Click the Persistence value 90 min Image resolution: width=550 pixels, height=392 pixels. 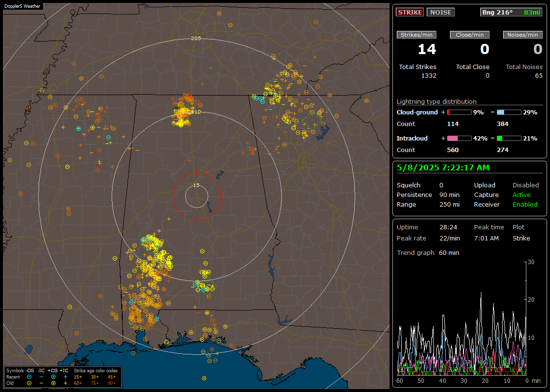(449, 195)
